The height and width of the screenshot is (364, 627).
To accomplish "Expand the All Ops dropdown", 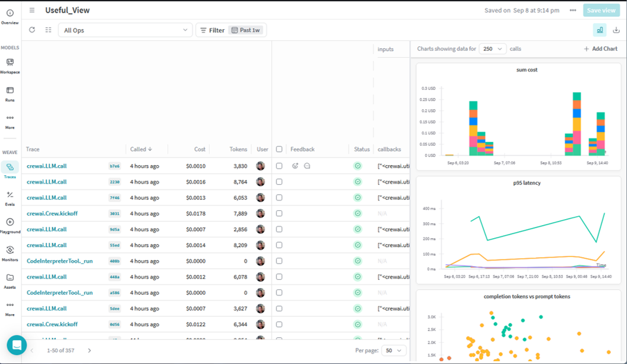I will click(x=125, y=30).
